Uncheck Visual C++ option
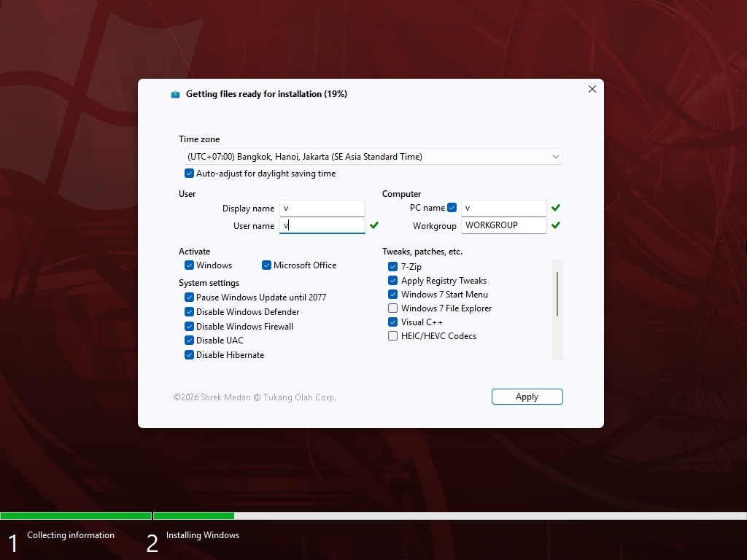This screenshot has width=747, height=560. tap(392, 322)
